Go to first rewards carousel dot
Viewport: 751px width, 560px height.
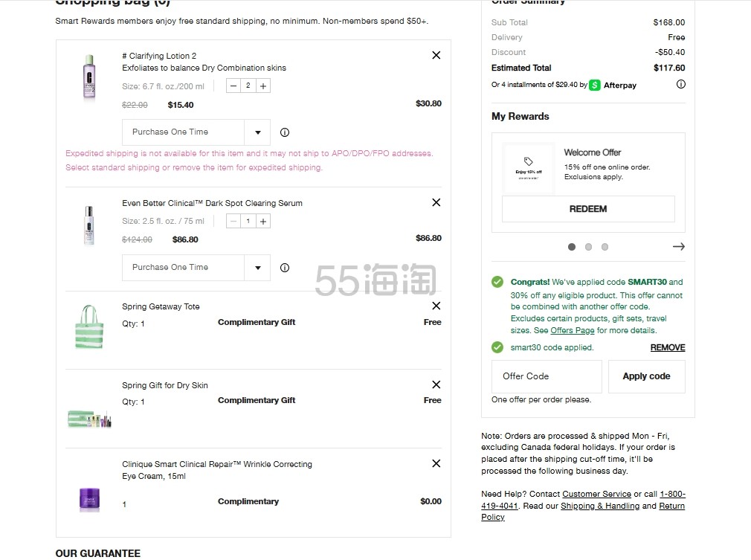571,247
